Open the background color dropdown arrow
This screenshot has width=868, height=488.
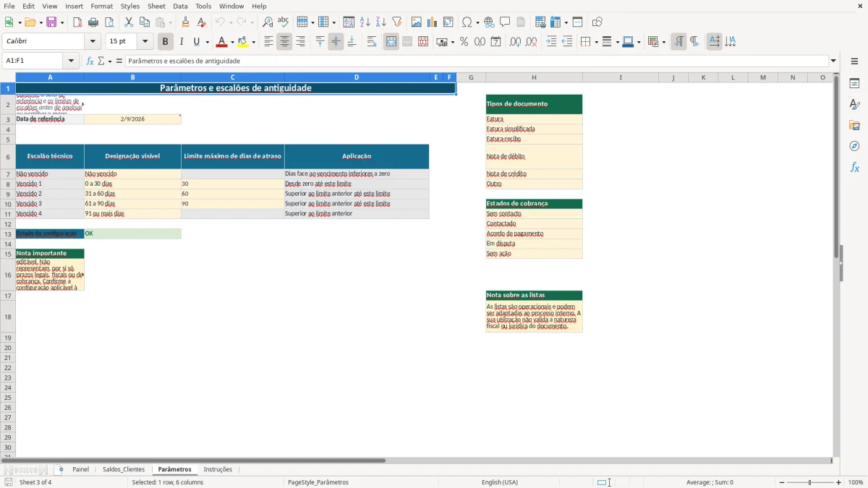point(253,42)
